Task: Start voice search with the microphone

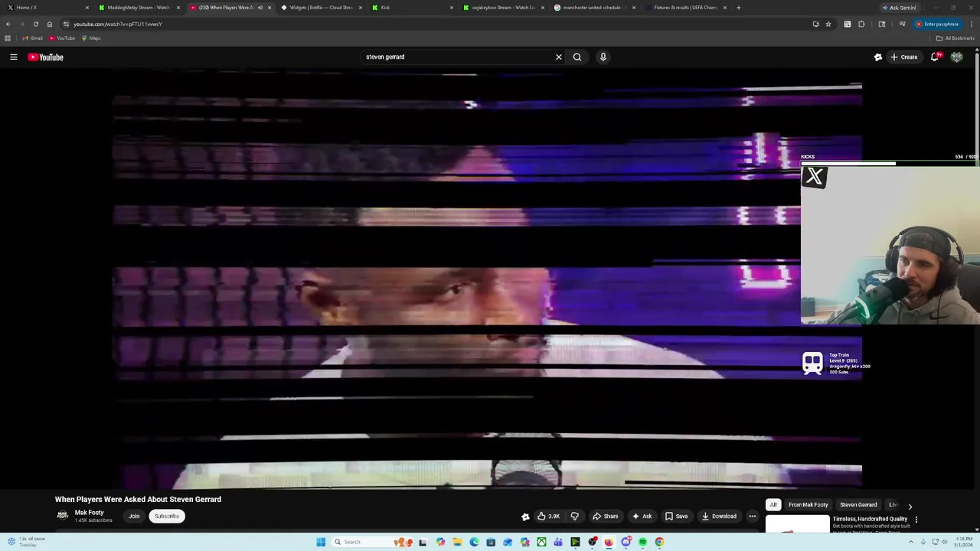Action: coord(603,57)
